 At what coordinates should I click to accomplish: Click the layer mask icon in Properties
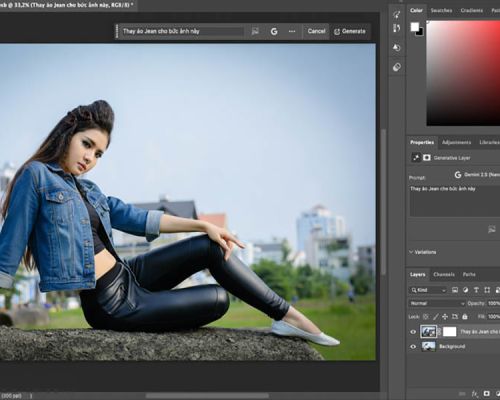427,158
